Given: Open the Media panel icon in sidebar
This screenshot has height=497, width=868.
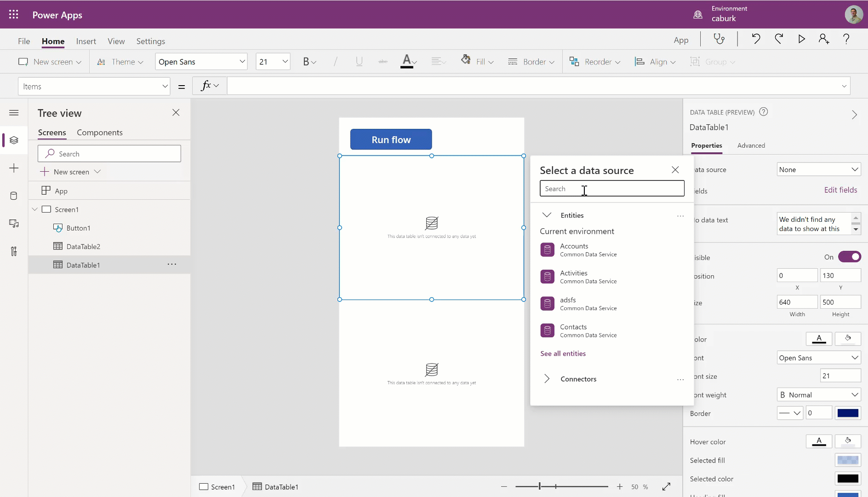Looking at the screenshot, I should 14,224.
